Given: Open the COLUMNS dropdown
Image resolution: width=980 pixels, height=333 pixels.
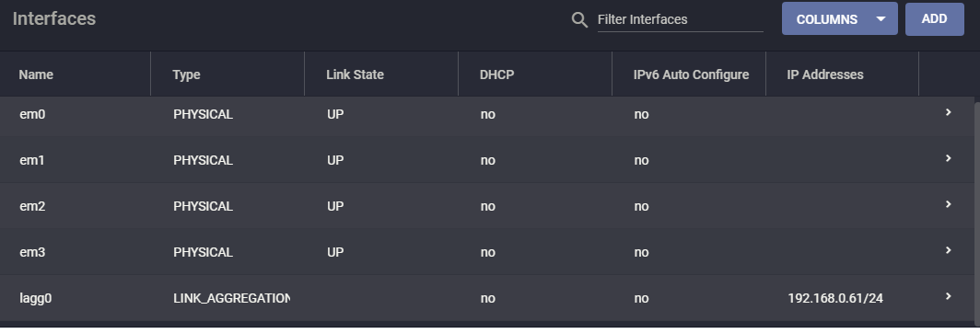Looking at the screenshot, I should point(839,18).
